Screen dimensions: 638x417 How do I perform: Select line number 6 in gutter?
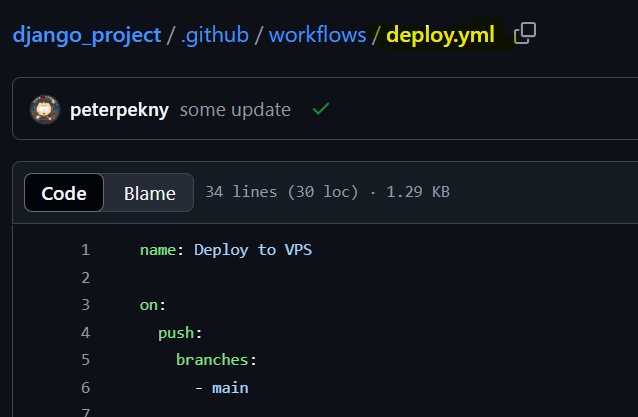(x=85, y=387)
